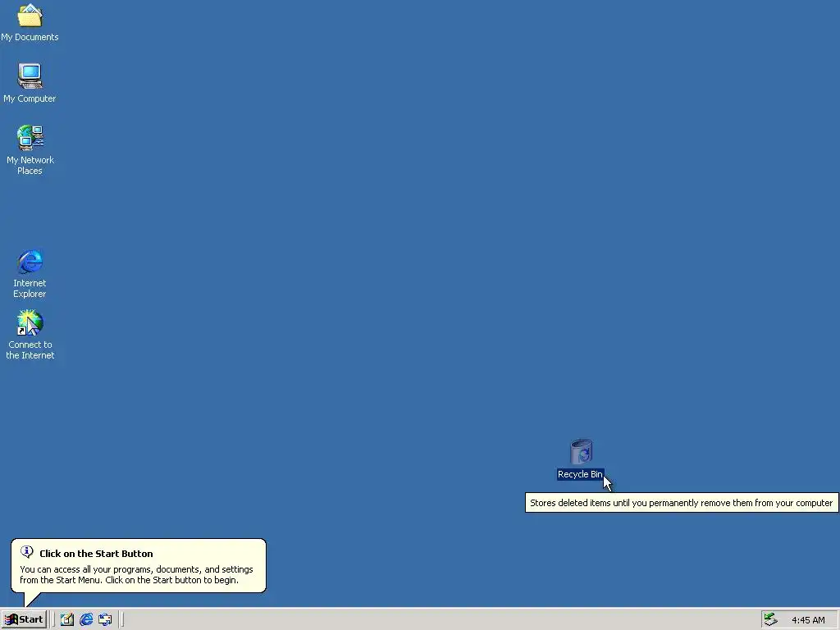This screenshot has width=840, height=630.
Task: Launch Internet Explorer from quick launch bar
Action: [86, 619]
